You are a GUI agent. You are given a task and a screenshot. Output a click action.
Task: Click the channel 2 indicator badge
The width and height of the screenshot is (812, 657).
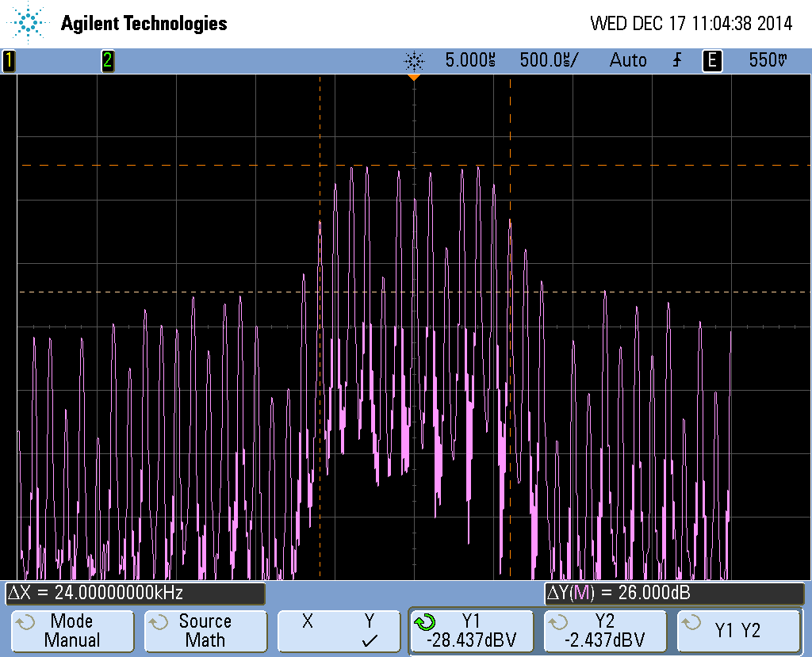point(107,60)
